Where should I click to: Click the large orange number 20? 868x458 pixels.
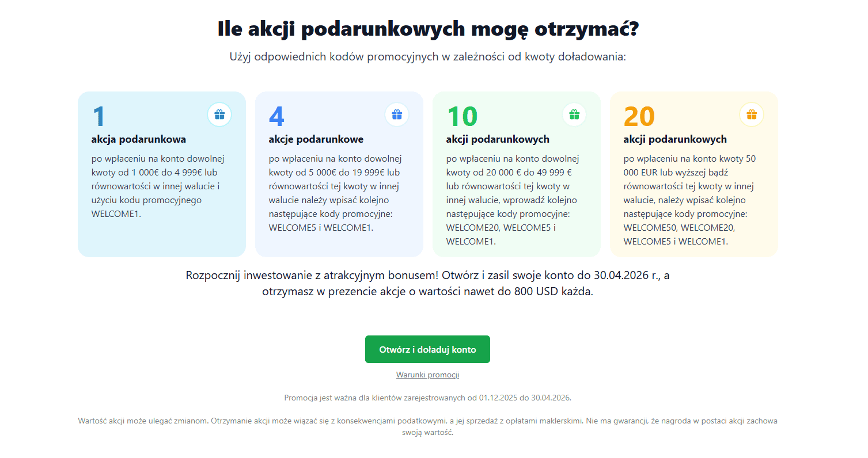point(639,117)
